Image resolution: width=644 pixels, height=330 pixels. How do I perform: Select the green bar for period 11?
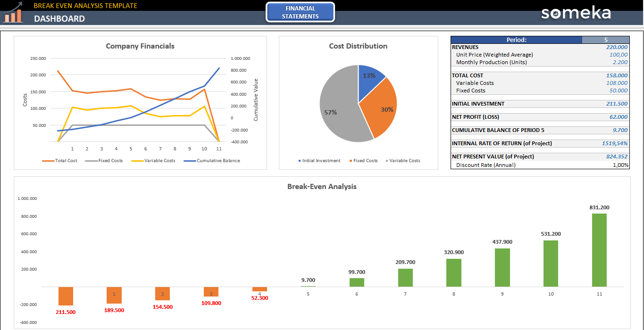(x=599, y=250)
